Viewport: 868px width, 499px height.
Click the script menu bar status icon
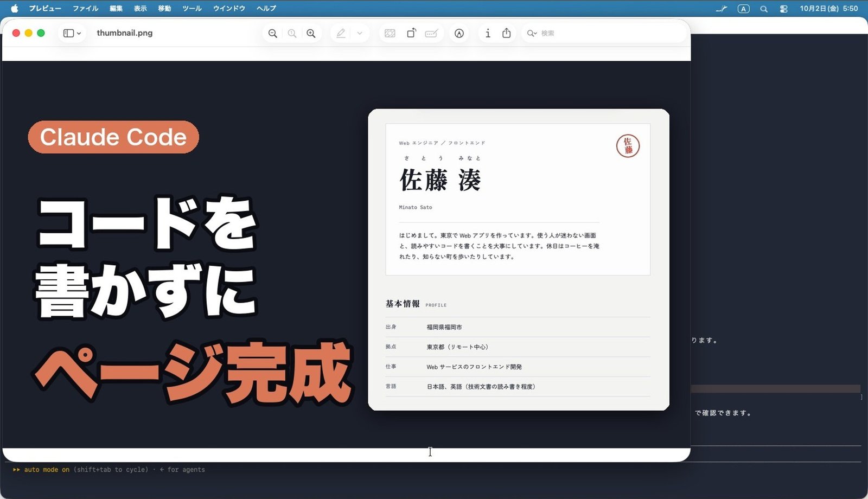[722, 9]
